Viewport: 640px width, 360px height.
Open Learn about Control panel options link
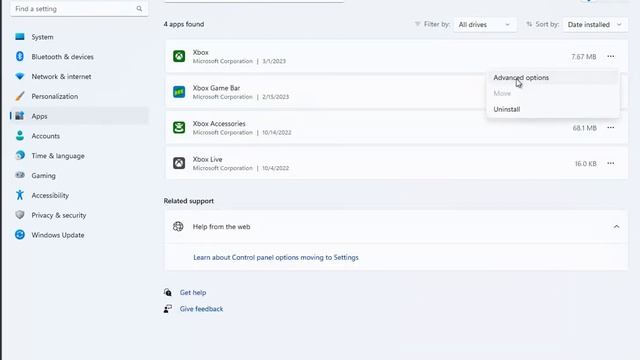[276, 258]
